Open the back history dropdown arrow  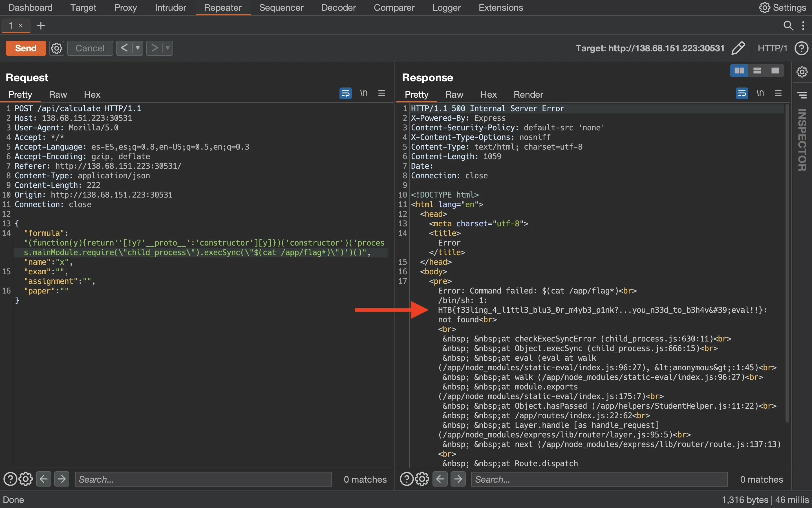tap(138, 48)
